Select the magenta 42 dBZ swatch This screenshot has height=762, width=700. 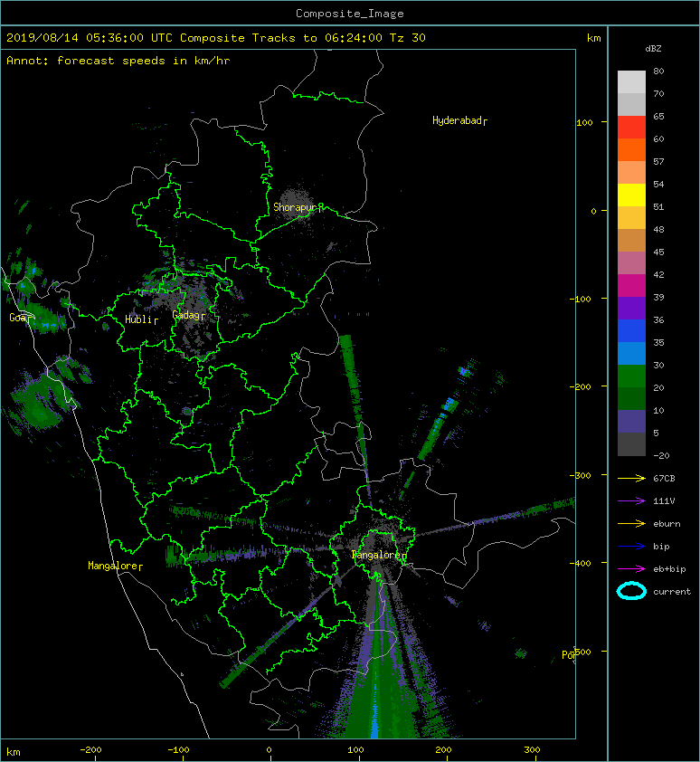pos(631,285)
